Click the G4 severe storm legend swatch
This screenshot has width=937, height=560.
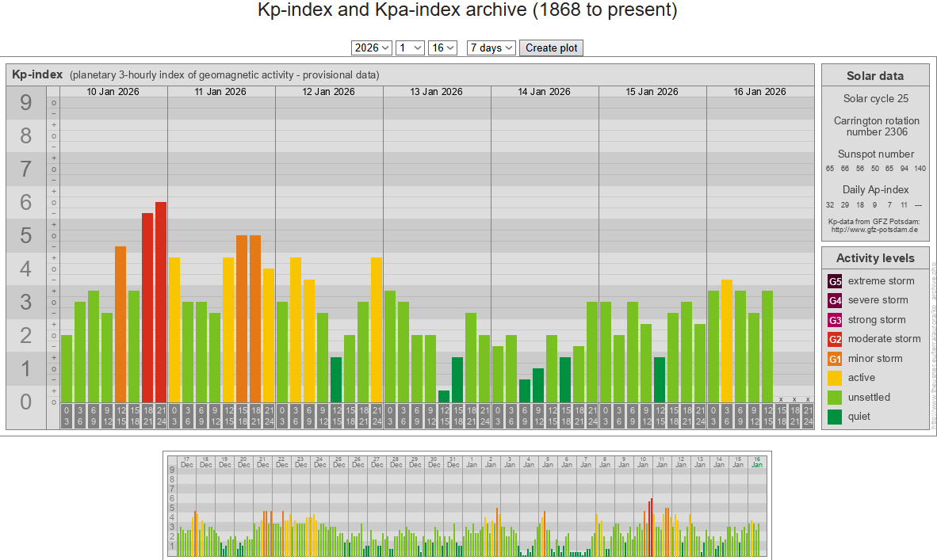(x=835, y=300)
